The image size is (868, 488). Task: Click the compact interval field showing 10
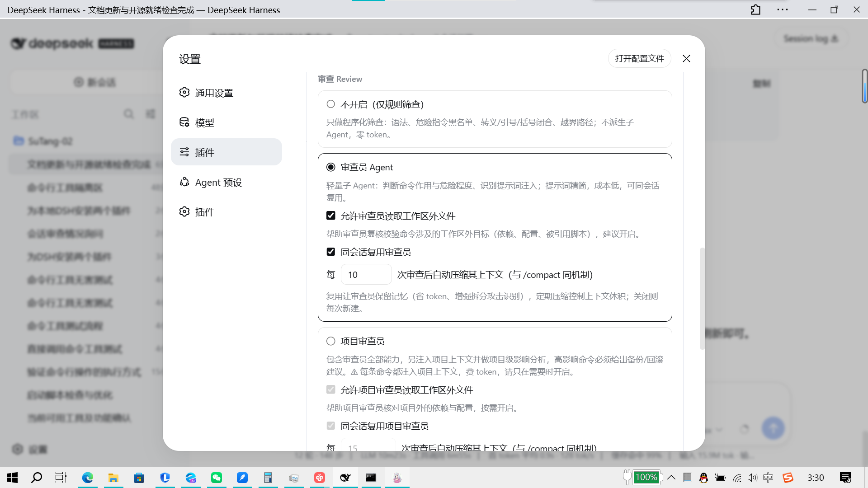pyautogui.click(x=366, y=275)
